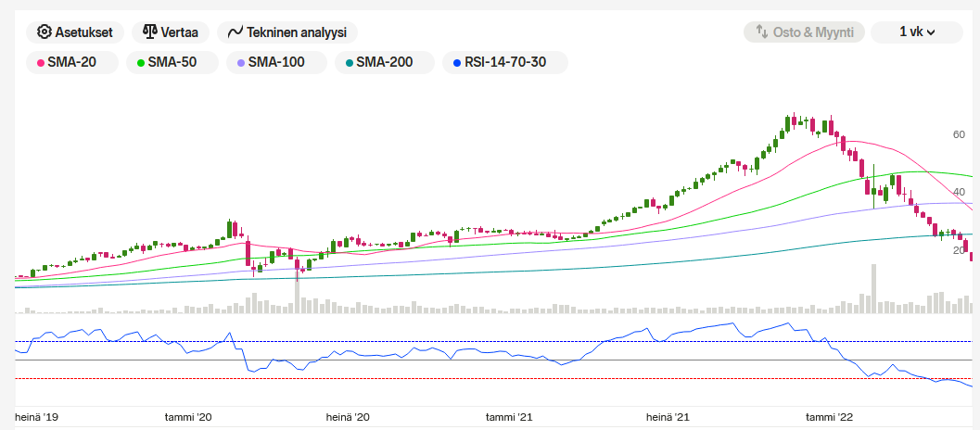980x430 pixels.
Task: Expand the 1 vk interval dropdown
Action: [x=916, y=32]
